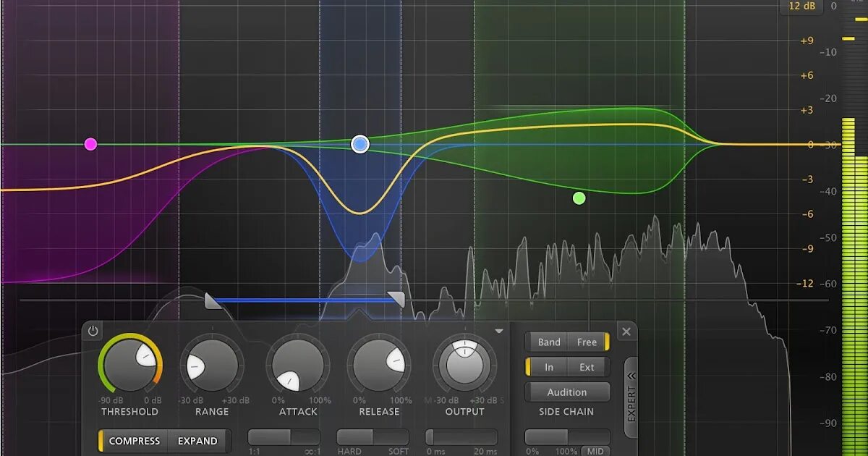Collapse the EXPERT side panel
This screenshot has height=456, width=868.
(x=631, y=397)
